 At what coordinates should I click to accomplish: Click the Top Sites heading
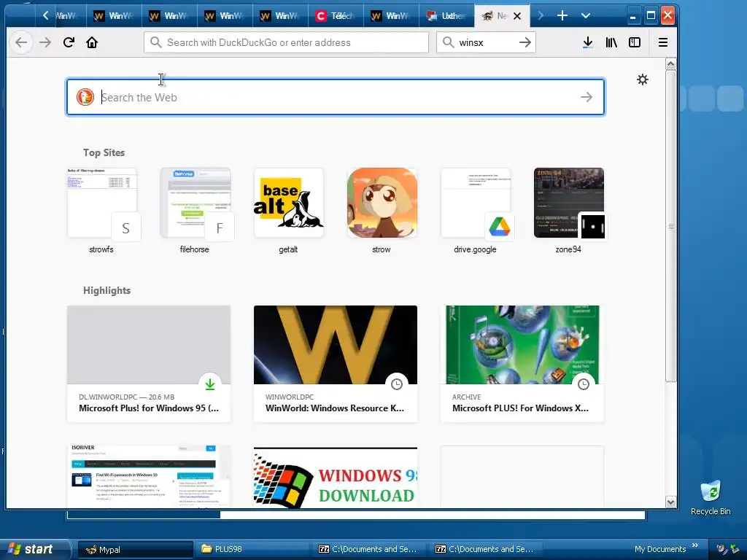click(x=104, y=153)
